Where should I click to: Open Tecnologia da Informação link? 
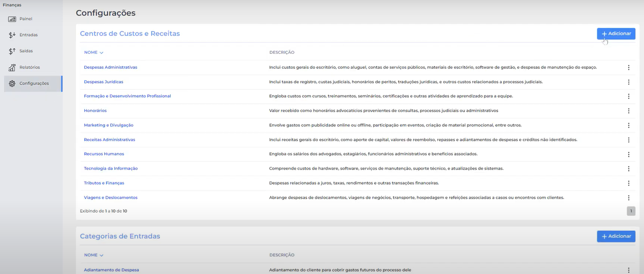pos(111,169)
